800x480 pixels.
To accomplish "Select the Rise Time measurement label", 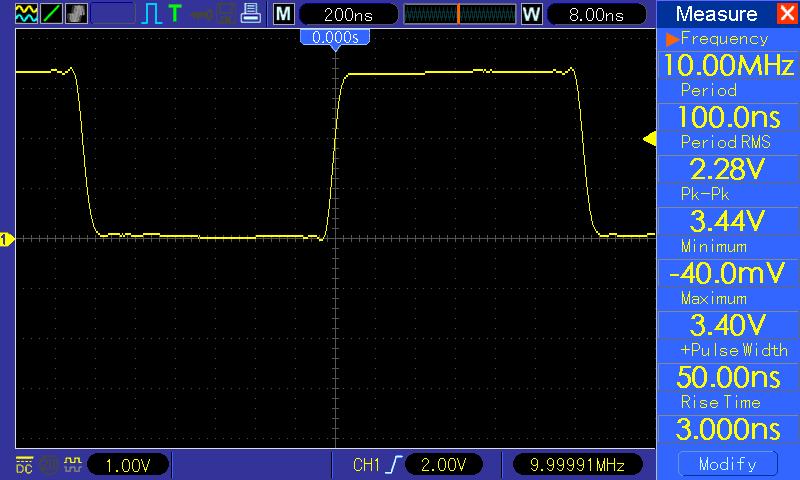I will 720,402.
